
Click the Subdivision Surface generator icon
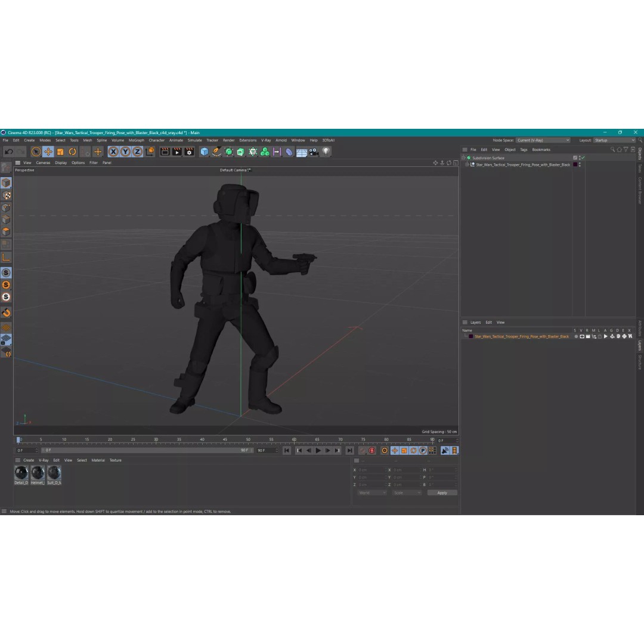coord(229,151)
